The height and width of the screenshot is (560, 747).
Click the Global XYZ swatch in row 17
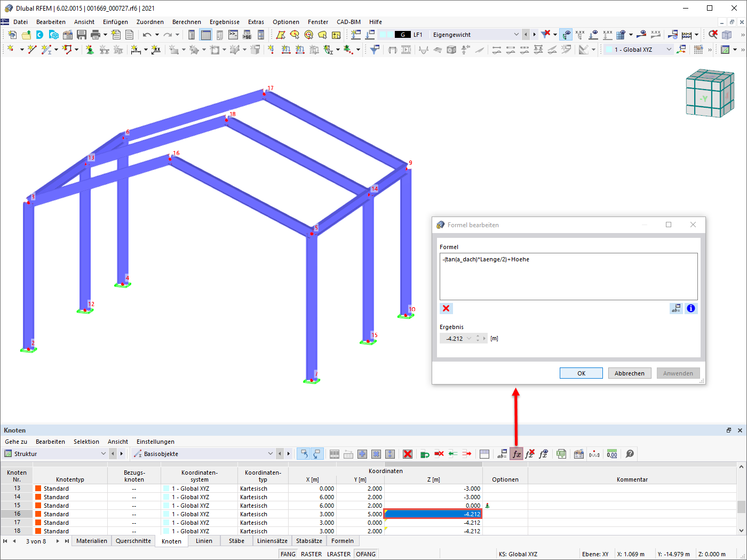[x=166, y=523]
